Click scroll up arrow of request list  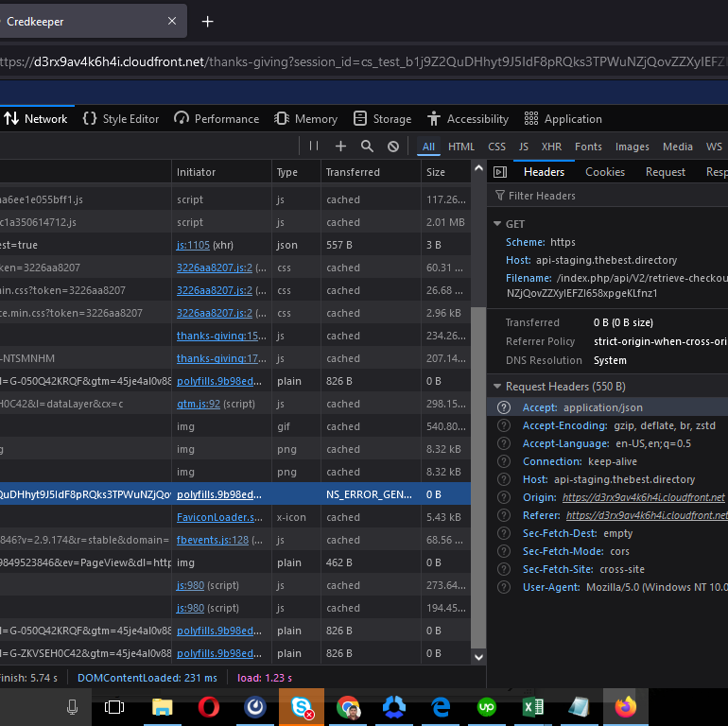click(x=478, y=168)
